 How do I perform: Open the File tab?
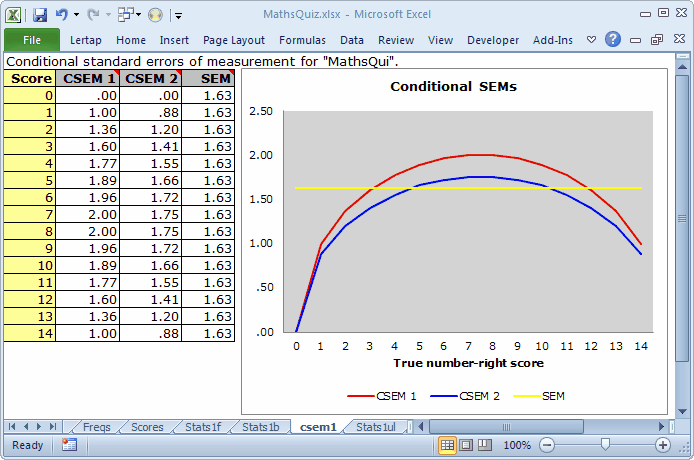[x=32, y=40]
